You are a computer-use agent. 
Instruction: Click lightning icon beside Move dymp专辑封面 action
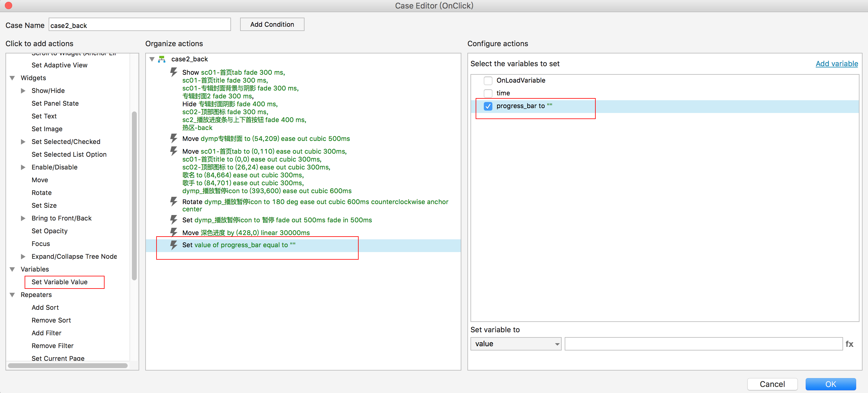pos(174,138)
